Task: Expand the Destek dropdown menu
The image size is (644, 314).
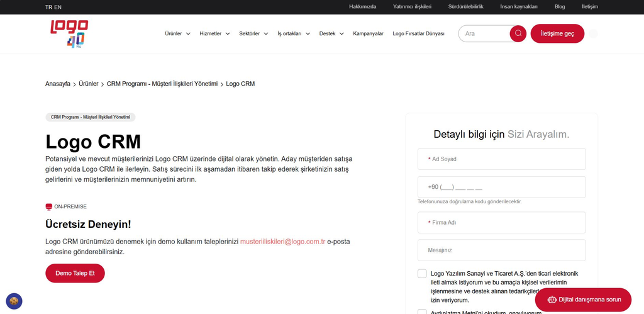Action: pyautogui.click(x=331, y=34)
